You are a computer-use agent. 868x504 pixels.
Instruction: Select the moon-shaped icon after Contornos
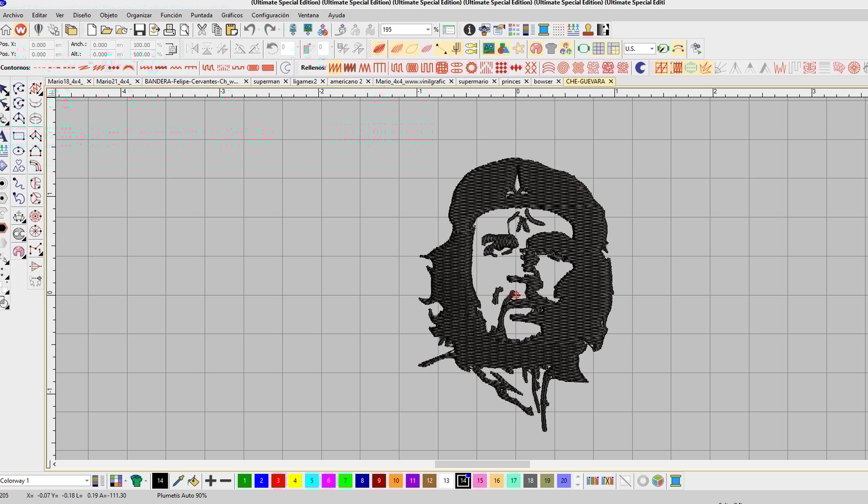pos(285,68)
